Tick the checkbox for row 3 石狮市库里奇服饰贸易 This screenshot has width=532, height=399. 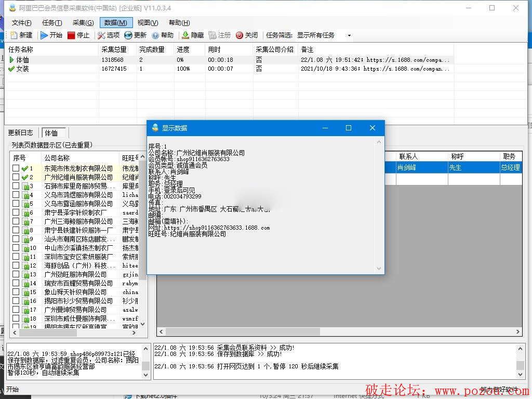[x=16, y=186]
